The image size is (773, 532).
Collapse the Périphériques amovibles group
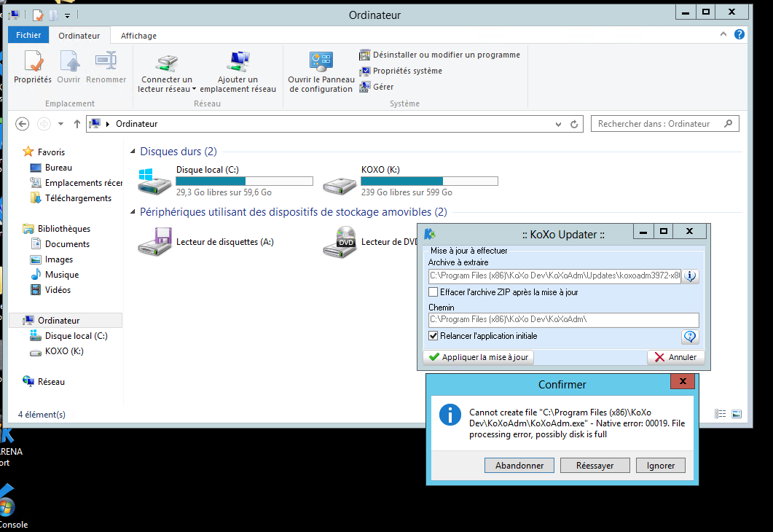coord(133,212)
